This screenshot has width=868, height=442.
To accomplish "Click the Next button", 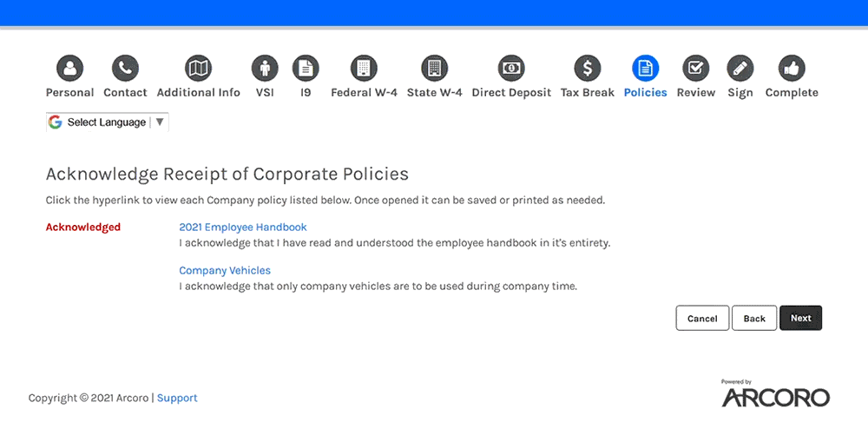I will (800, 318).
